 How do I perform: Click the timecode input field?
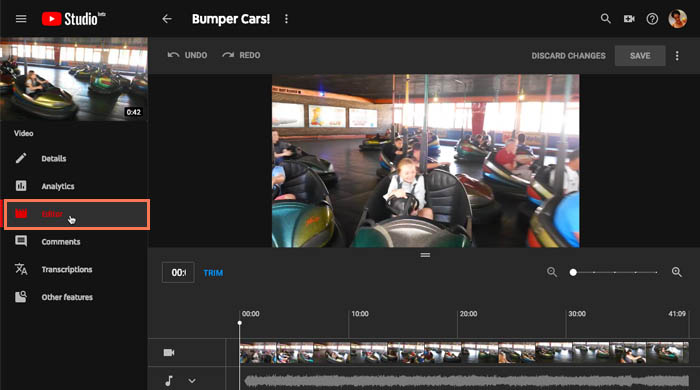click(178, 272)
